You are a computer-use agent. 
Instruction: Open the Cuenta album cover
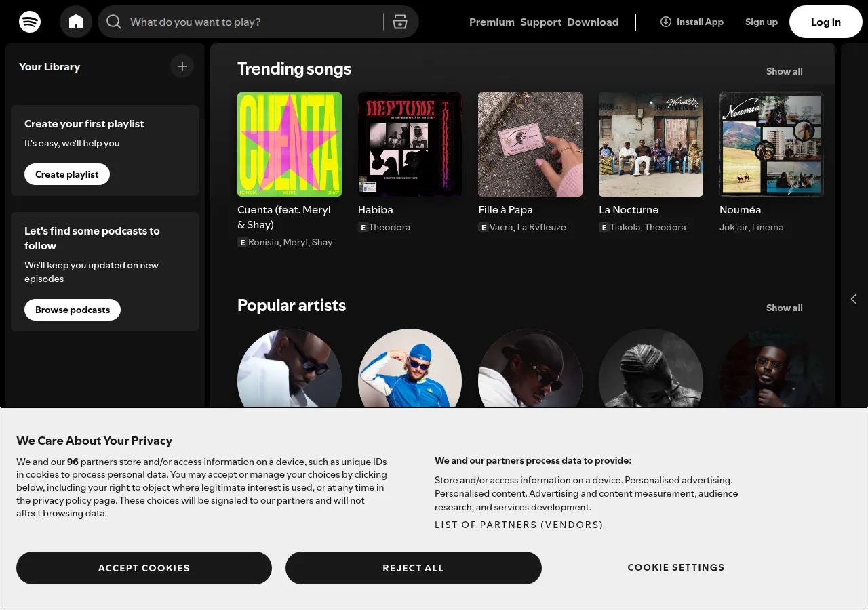point(290,144)
